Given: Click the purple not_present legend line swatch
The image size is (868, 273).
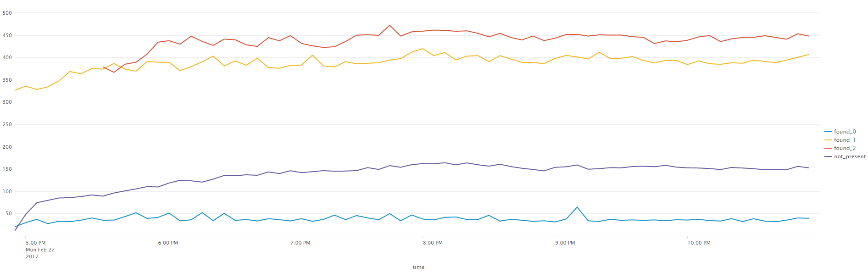Looking at the screenshot, I should pos(828,156).
